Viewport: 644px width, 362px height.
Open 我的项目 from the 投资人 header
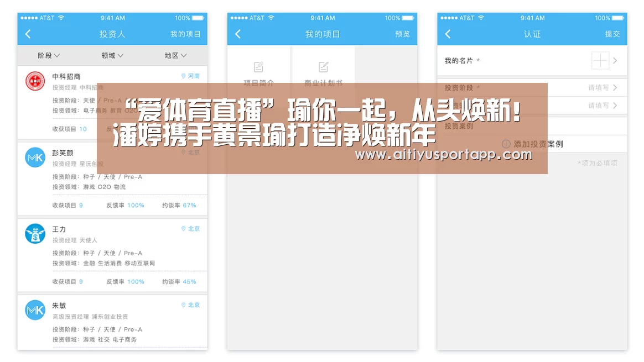pyautogui.click(x=185, y=34)
